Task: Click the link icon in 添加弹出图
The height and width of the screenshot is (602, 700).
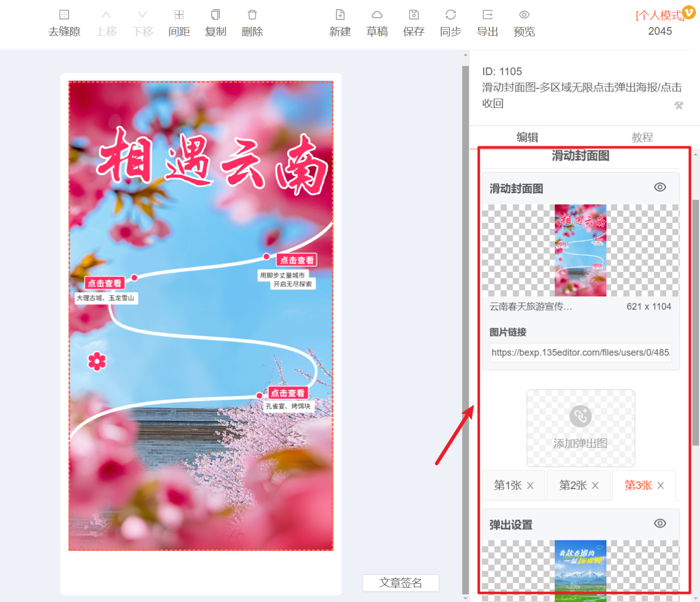Action: [581, 417]
